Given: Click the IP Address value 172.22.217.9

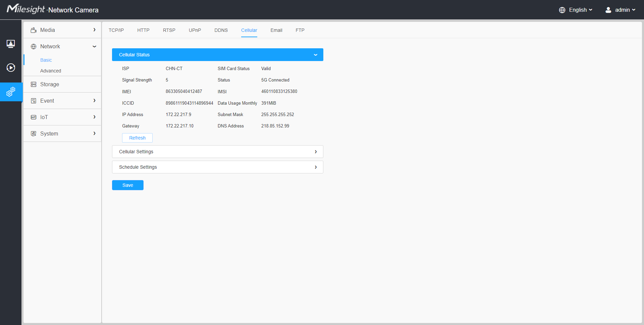Looking at the screenshot, I should [178, 114].
